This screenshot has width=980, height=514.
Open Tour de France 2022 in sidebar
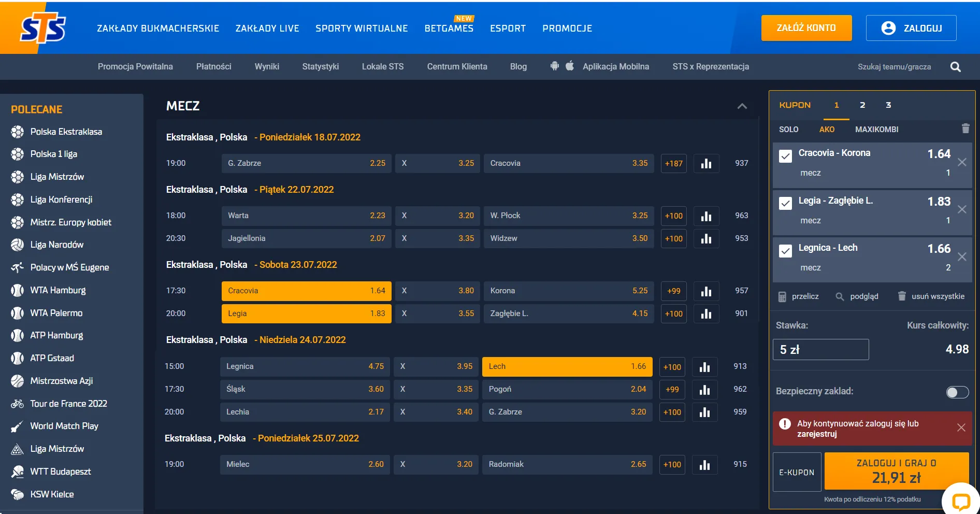(x=68, y=404)
